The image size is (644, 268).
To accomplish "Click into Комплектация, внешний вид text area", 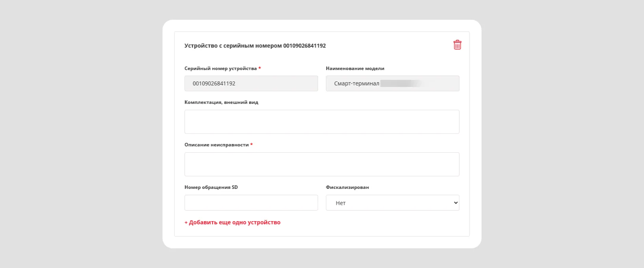I will coord(322,122).
